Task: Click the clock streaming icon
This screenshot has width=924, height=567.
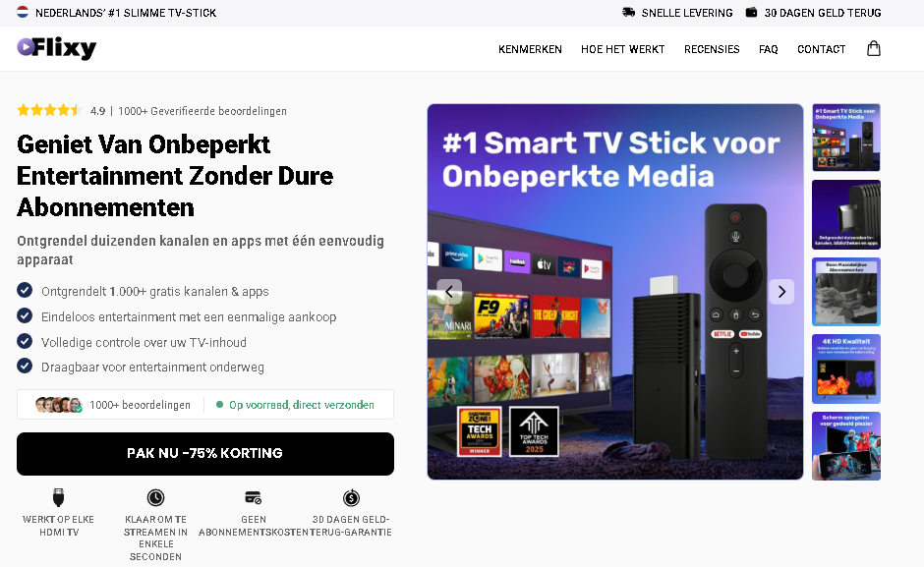Action: pos(155,497)
